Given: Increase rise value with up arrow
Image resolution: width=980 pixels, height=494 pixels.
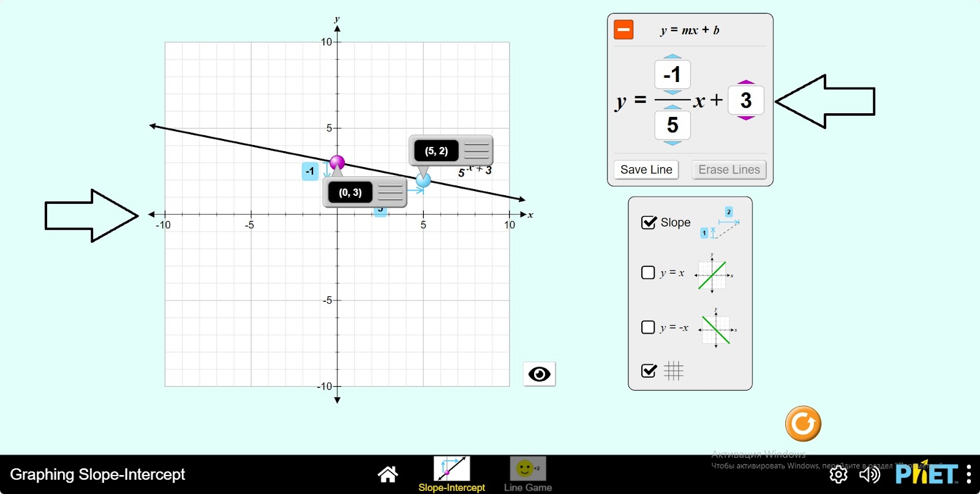Looking at the screenshot, I should point(673,56).
